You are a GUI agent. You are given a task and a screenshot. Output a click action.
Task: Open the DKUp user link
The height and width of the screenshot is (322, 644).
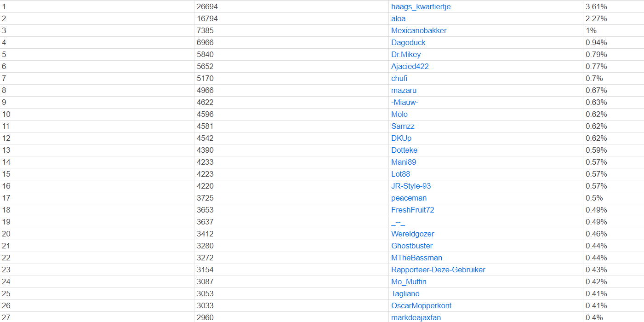(401, 138)
